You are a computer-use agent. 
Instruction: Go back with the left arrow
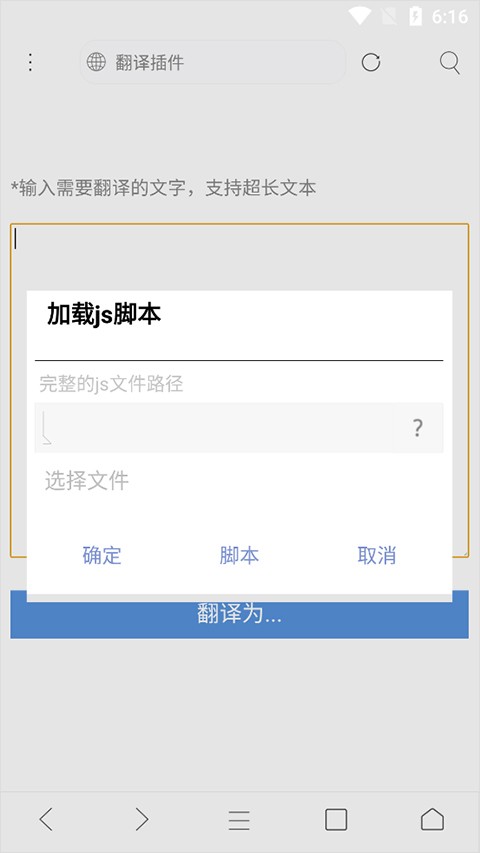point(47,819)
